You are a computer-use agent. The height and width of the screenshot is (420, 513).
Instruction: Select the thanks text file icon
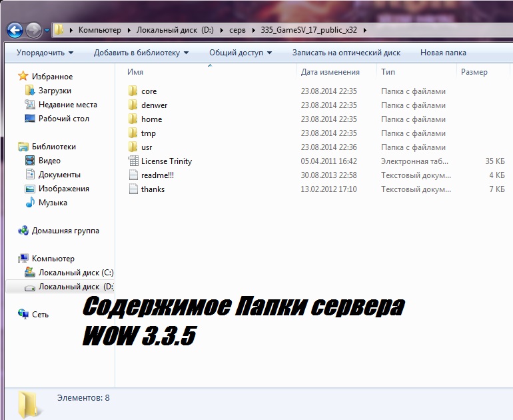pos(133,189)
